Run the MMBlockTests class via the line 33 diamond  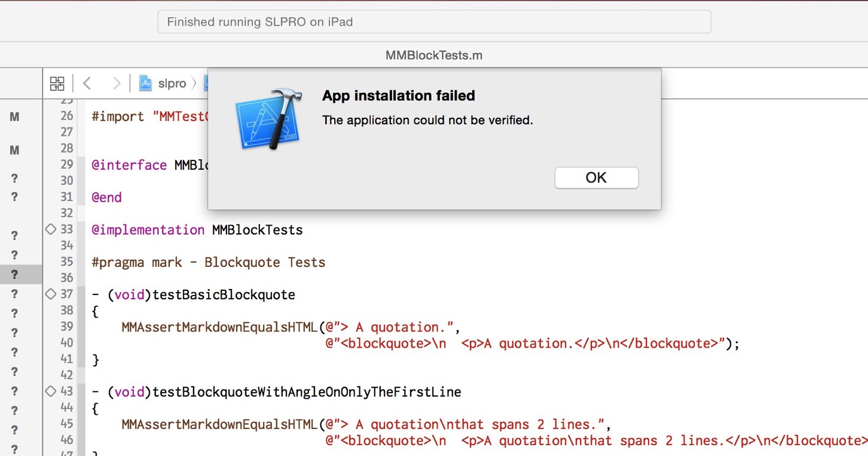coord(51,229)
